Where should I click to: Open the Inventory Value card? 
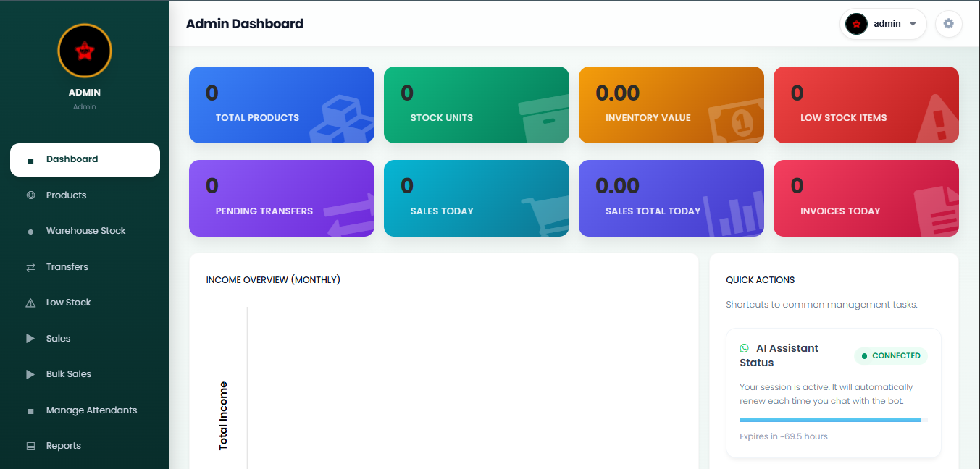click(671, 105)
